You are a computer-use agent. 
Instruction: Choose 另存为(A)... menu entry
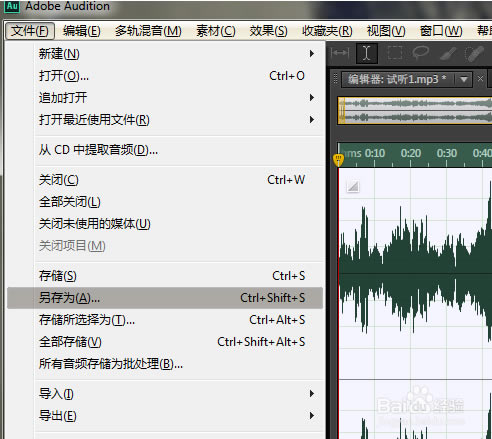tap(165, 298)
